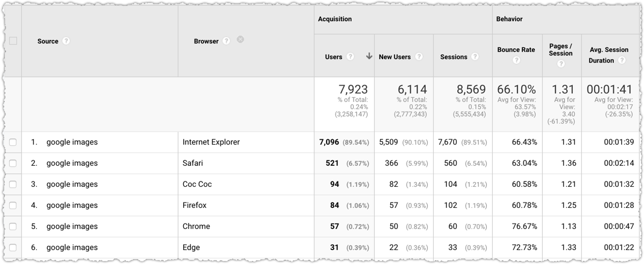Viewport: 644px width, 264px height.
Task: Check the Chrome row checkbox
Action: click(x=13, y=227)
